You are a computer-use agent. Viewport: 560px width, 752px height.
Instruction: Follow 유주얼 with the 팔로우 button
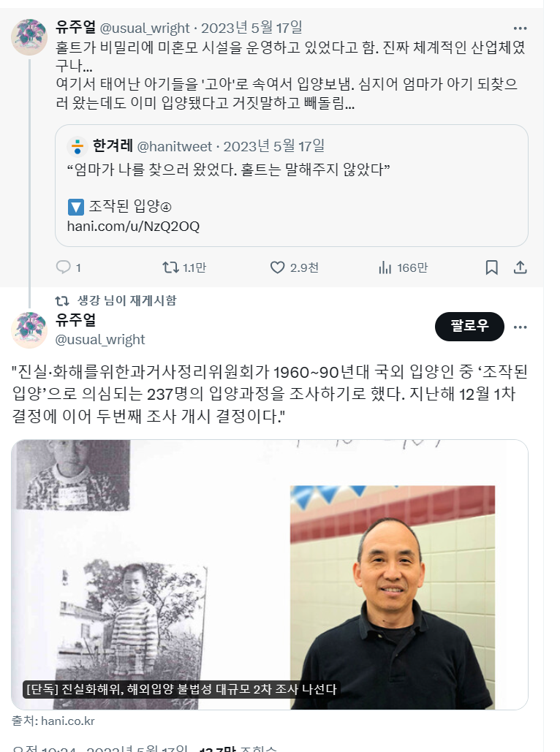(x=469, y=327)
